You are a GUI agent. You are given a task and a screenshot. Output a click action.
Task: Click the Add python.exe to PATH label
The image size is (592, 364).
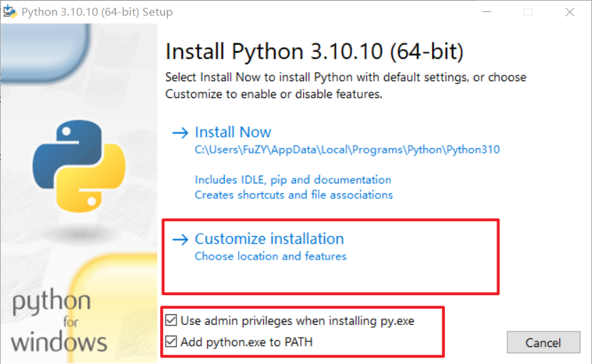coord(246,342)
